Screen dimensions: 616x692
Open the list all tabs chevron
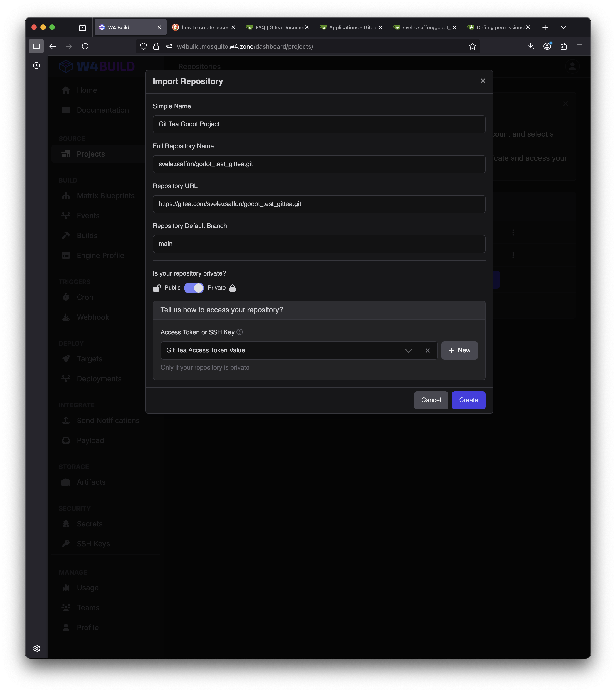pos(563,27)
